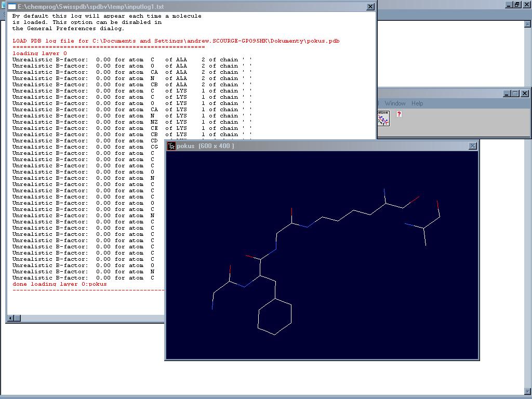This screenshot has width=532, height=399.
Task: Close the inputlog1.txt log window
Action: coord(370,7)
